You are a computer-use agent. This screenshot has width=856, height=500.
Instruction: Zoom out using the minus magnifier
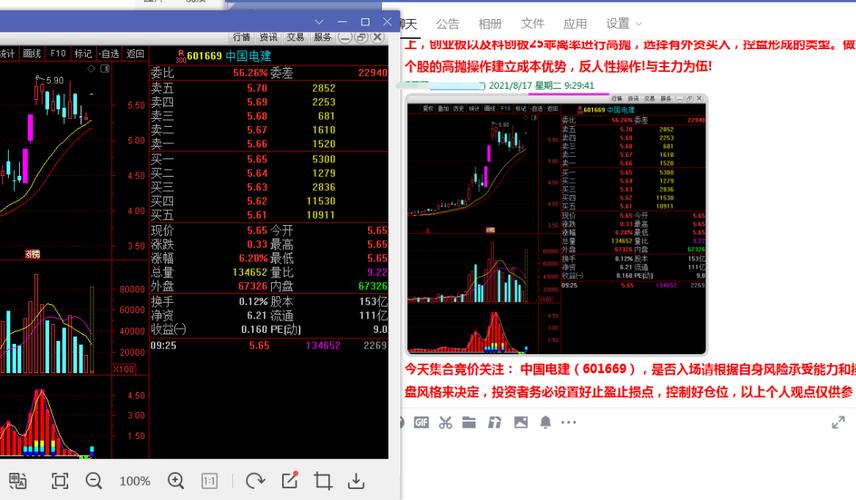pos(94,481)
